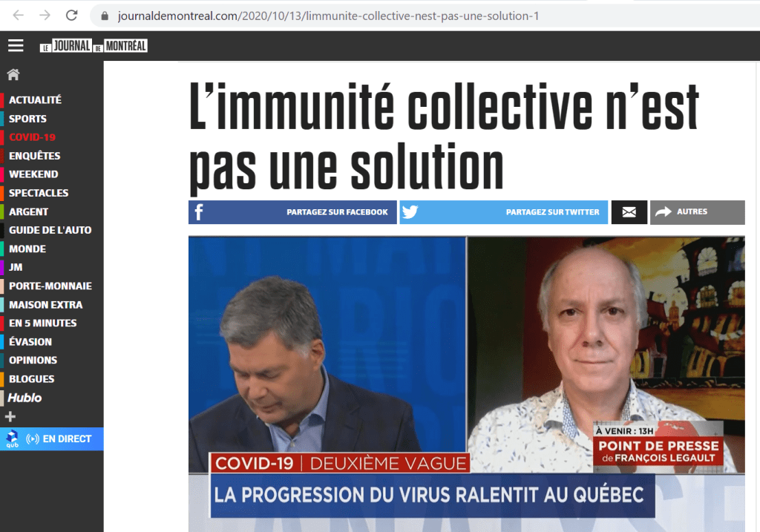Screen dimensions: 760x532
Task: Select COVID-19 in the sidebar menu
Action: [x=32, y=137]
